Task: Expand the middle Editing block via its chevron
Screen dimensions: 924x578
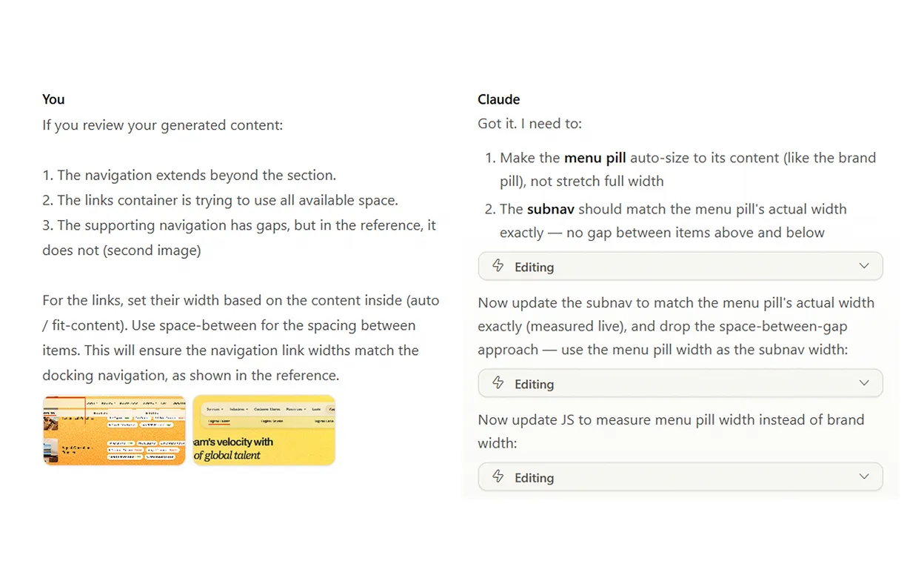Action: point(863,383)
